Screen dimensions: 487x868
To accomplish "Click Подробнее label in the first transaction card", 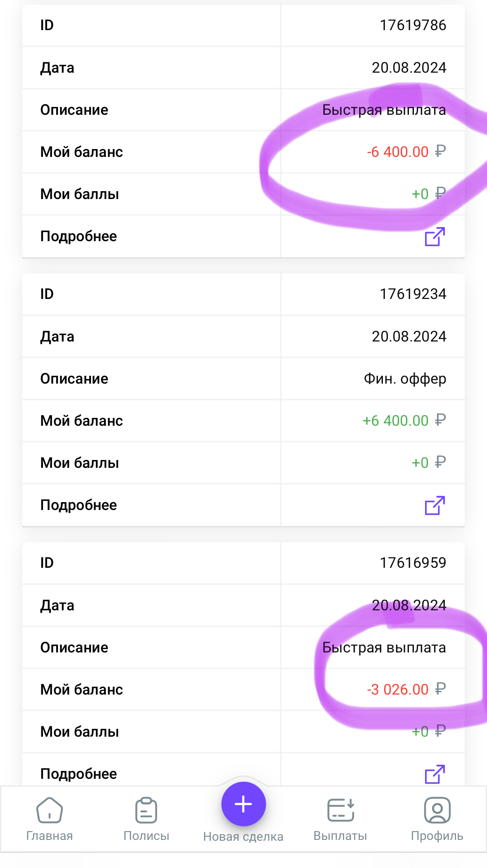I will point(78,236).
